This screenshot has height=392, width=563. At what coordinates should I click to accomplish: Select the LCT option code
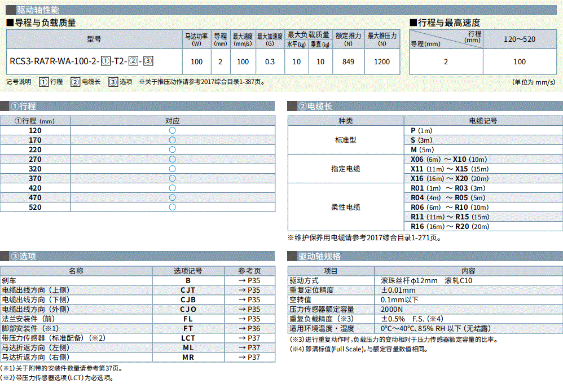click(188, 338)
